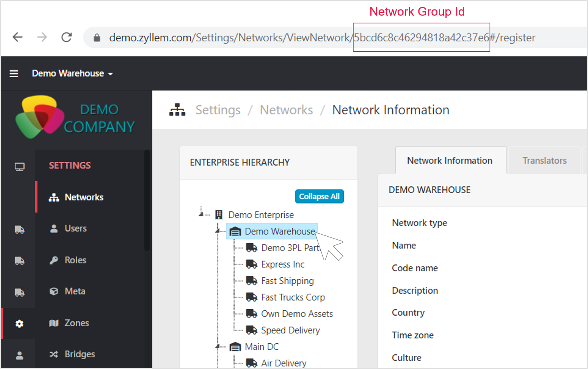This screenshot has width=588, height=369.
Task: Click the browser address bar URL
Action: pos(322,37)
